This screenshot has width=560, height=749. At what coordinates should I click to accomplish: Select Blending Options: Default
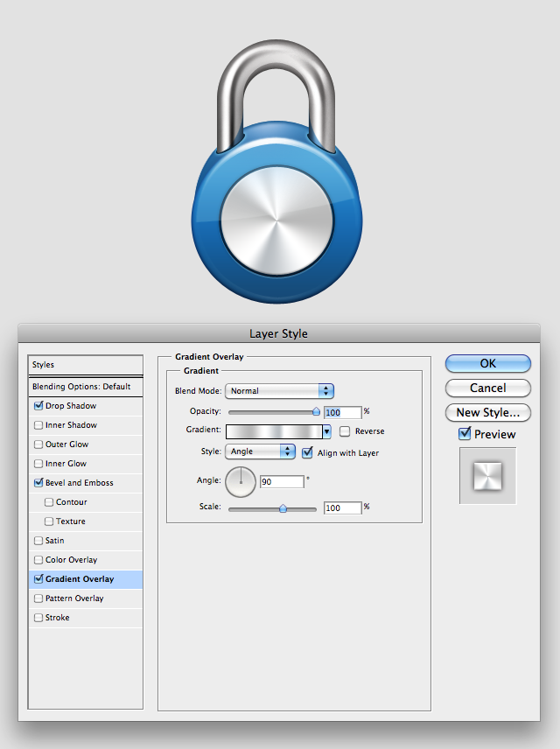click(x=86, y=387)
